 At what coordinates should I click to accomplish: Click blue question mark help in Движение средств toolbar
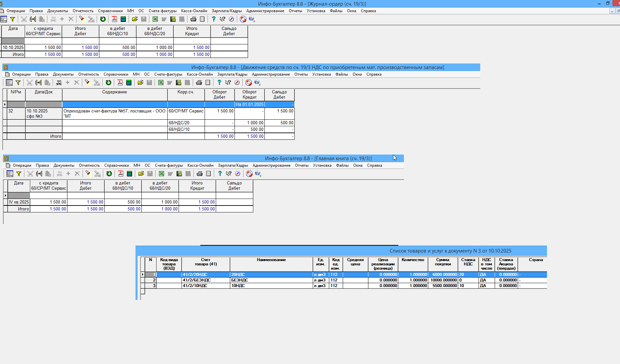(219, 83)
